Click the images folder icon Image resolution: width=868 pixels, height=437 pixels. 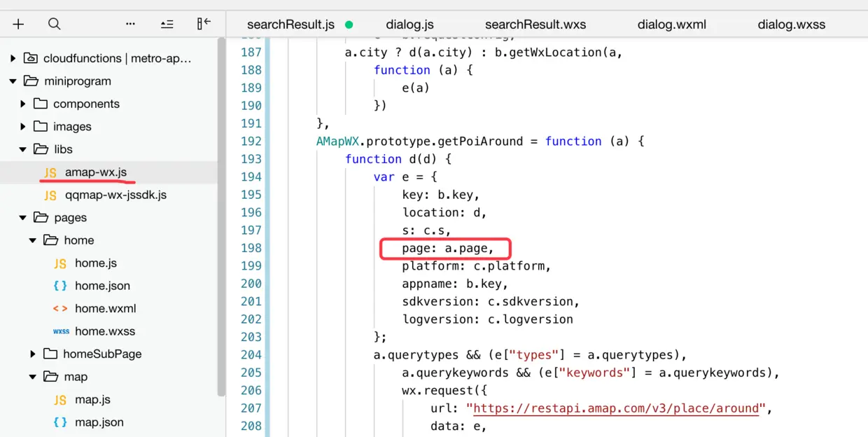pyautogui.click(x=41, y=126)
